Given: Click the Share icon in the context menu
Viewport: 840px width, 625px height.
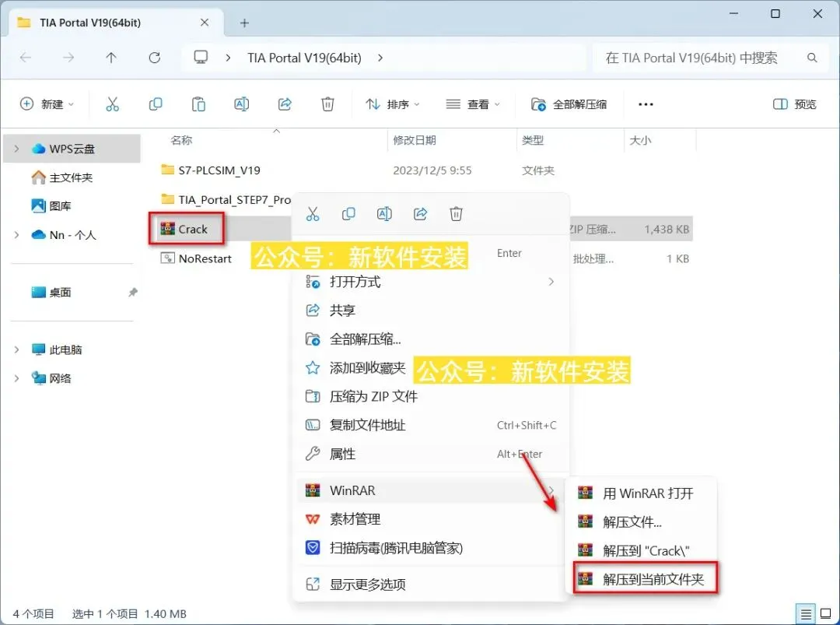Looking at the screenshot, I should (420, 214).
